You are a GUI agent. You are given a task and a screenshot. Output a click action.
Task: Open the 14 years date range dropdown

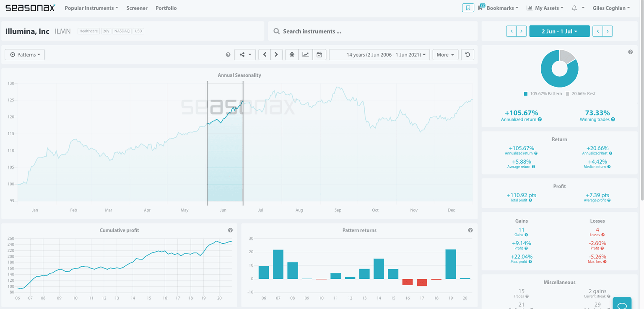coord(379,55)
